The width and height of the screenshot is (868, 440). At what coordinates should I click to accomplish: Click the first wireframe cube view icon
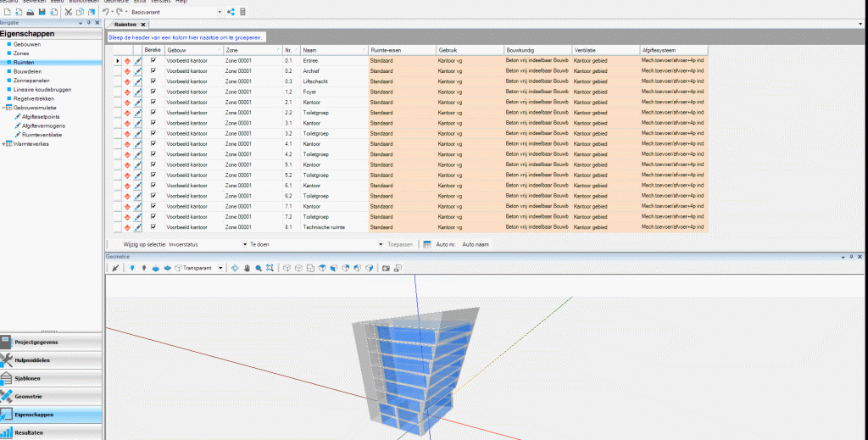point(287,268)
